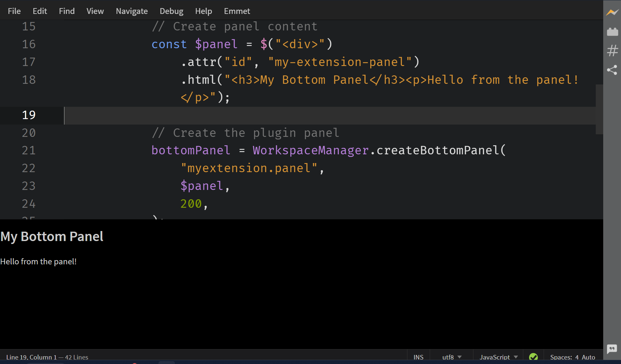This screenshot has height=364, width=621.
Task: Click '$panel,' on line 23
Action: click(205, 186)
